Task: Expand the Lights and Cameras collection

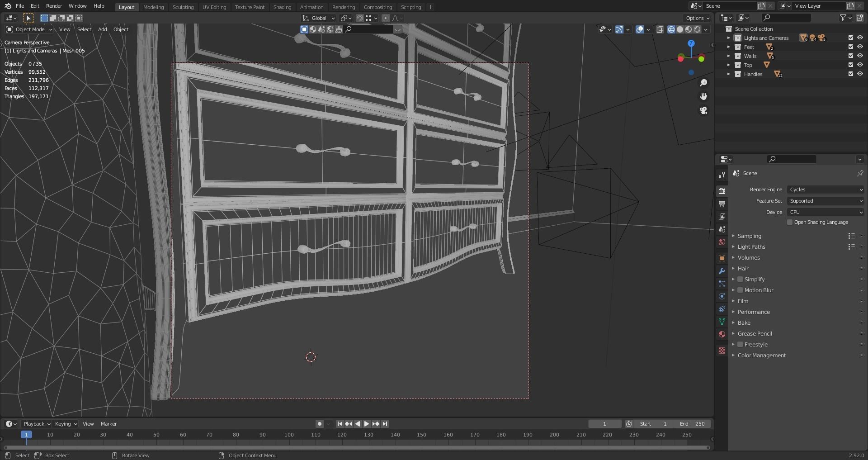Action: point(729,38)
